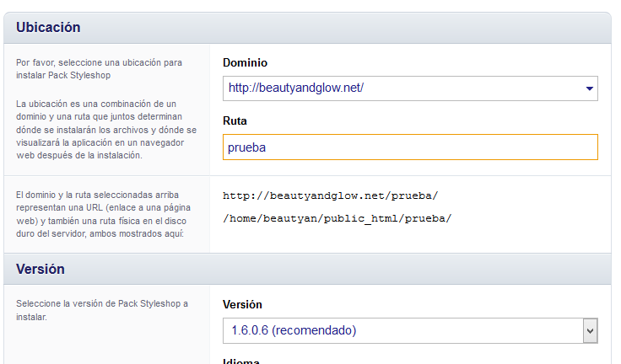Click the bold Ruta field label
Viewport: 621px width, 364px height.
tap(235, 120)
